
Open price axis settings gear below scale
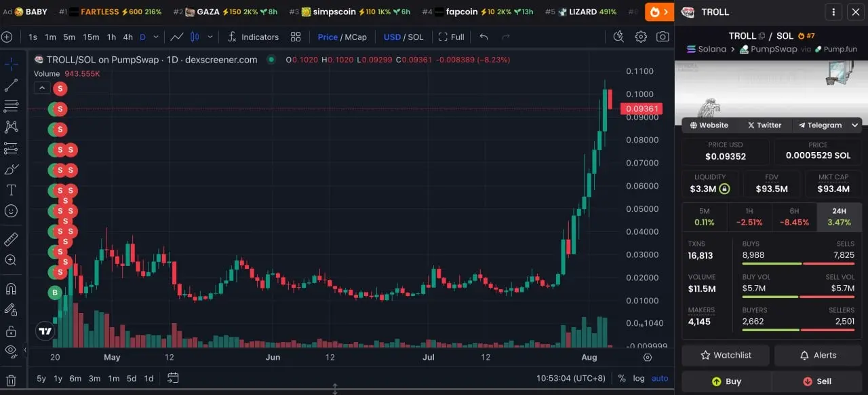648,357
